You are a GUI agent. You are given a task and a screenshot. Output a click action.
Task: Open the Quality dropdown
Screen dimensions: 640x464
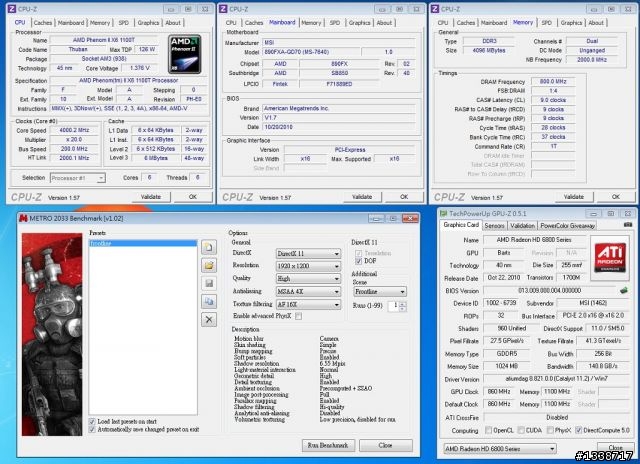click(x=308, y=279)
